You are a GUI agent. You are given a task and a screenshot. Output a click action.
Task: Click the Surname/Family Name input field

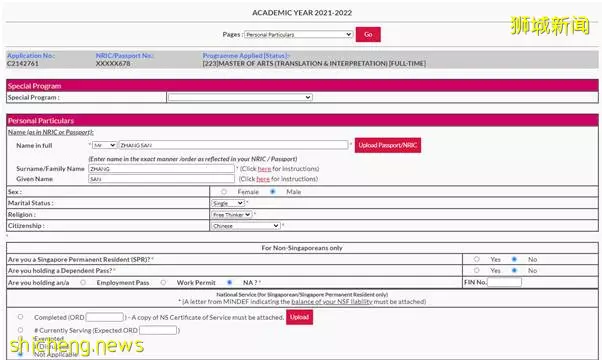click(161, 169)
